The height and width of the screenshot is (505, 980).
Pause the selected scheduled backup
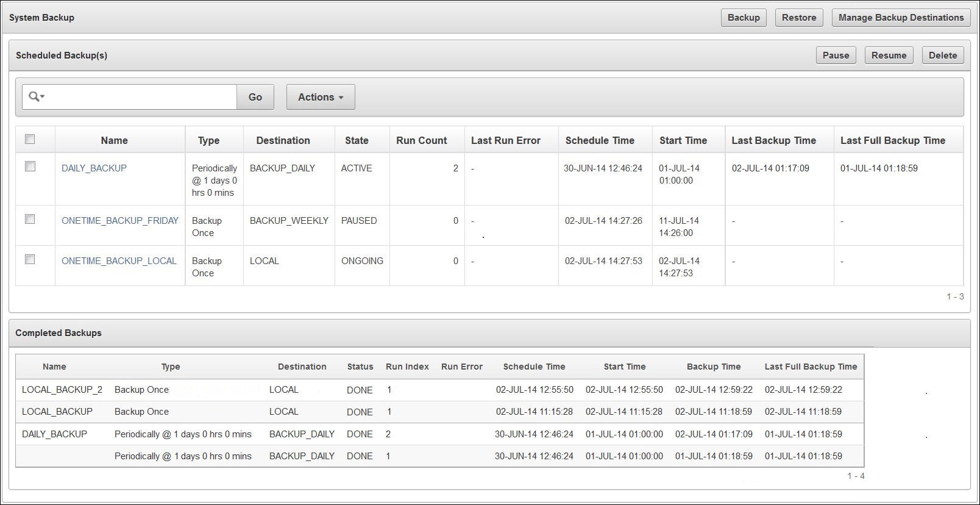click(x=836, y=55)
